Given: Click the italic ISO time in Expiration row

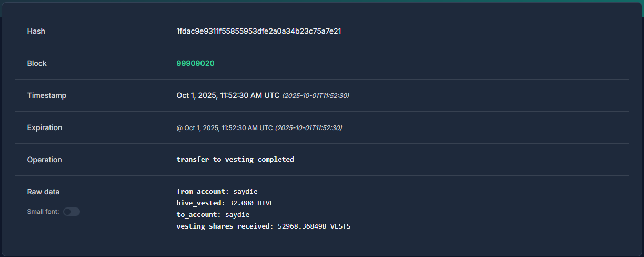Looking at the screenshot, I should (x=308, y=128).
